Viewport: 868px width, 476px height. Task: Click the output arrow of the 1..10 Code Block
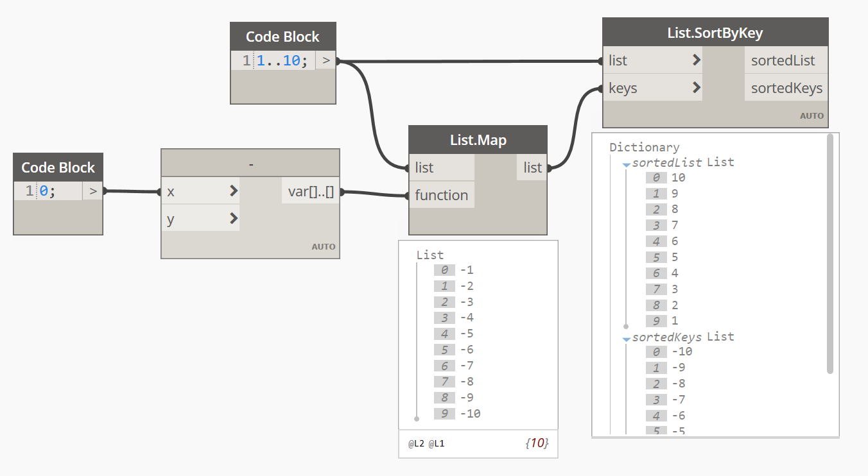[326, 61]
